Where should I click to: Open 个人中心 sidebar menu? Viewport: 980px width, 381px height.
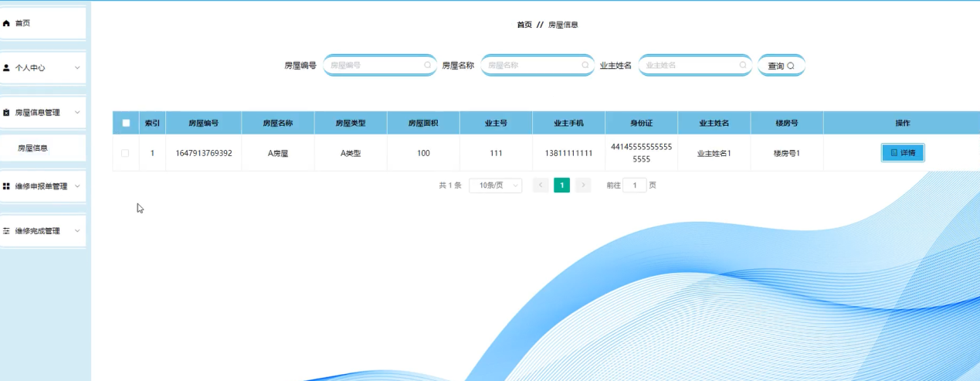coord(42,68)
